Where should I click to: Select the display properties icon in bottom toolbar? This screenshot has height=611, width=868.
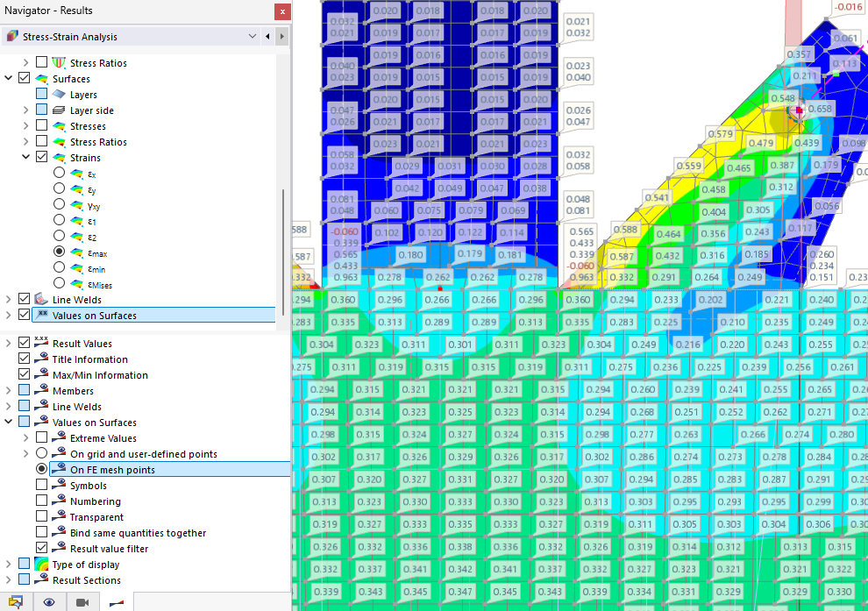(15, 602)
